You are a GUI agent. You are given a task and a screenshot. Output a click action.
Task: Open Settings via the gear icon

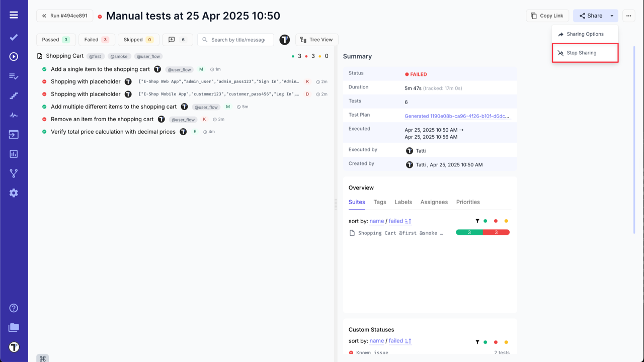click(14, 193)
